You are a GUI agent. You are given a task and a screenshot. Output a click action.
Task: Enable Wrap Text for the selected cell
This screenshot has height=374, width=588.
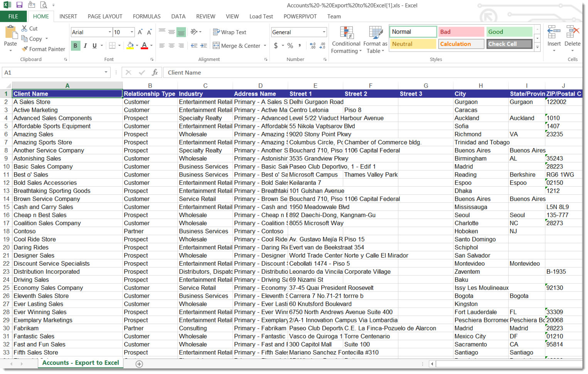click(x=229, y=32)
